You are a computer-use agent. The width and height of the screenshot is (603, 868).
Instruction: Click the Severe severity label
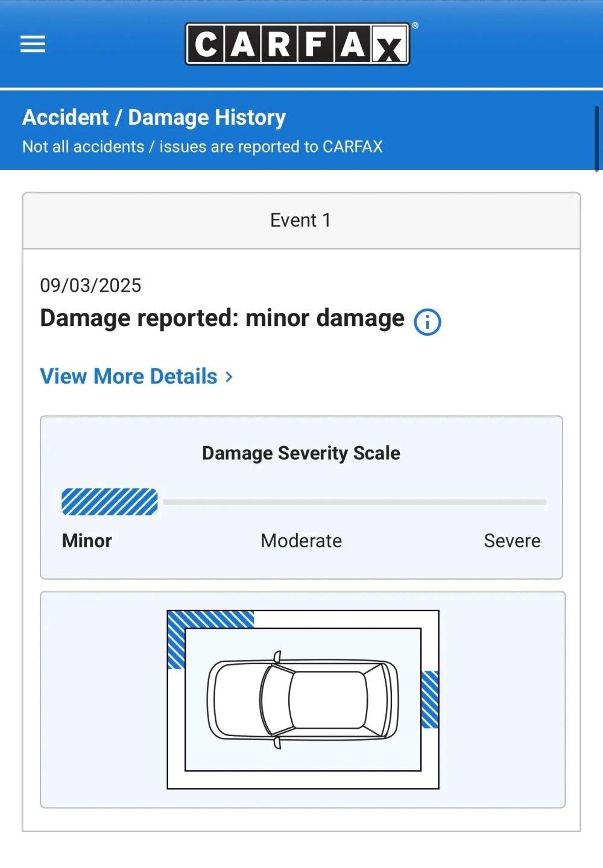click(512, 541)
